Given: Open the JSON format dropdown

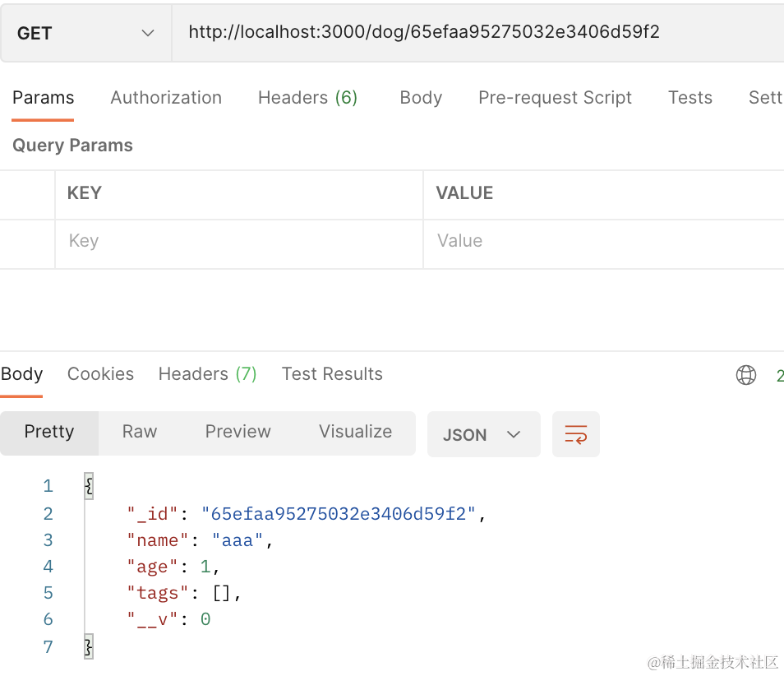Looking at the screenshot, I should pyautogui.click(x=482, y=434).
